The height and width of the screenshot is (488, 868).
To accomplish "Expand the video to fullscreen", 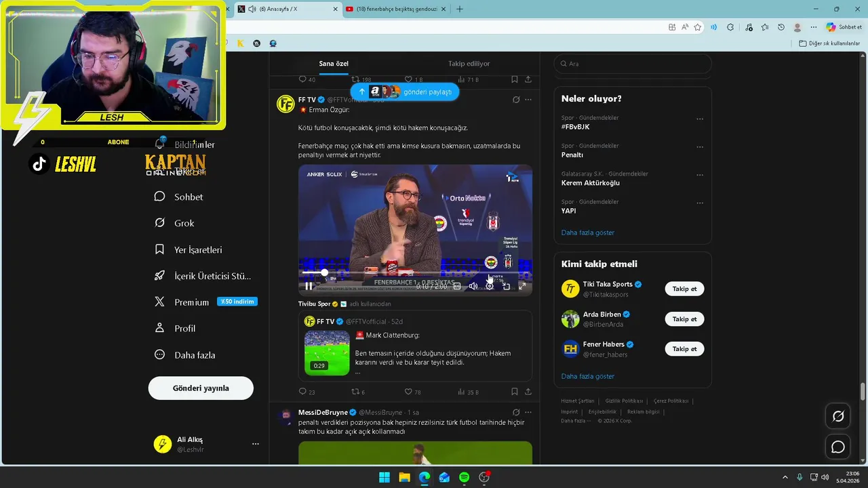I will click(x=522, y=286).
